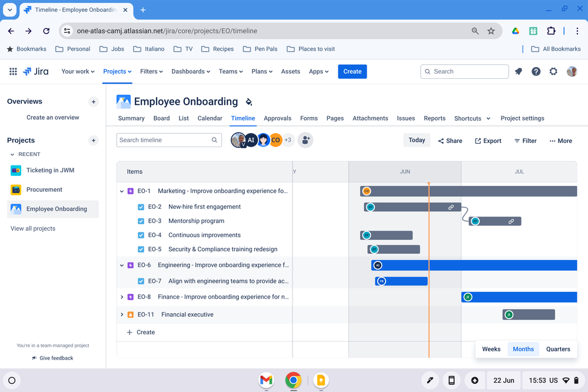
Task: Jump to Today on the timeline
Action: coord(417,140)
